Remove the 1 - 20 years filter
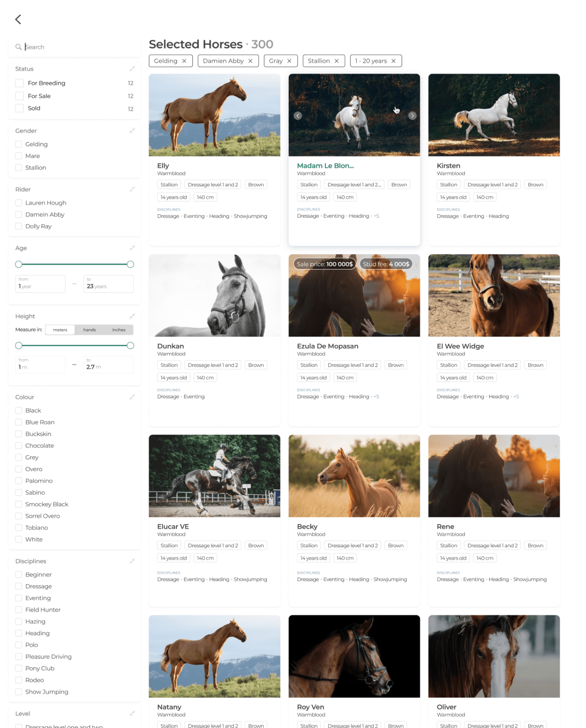 coord(394,61)
